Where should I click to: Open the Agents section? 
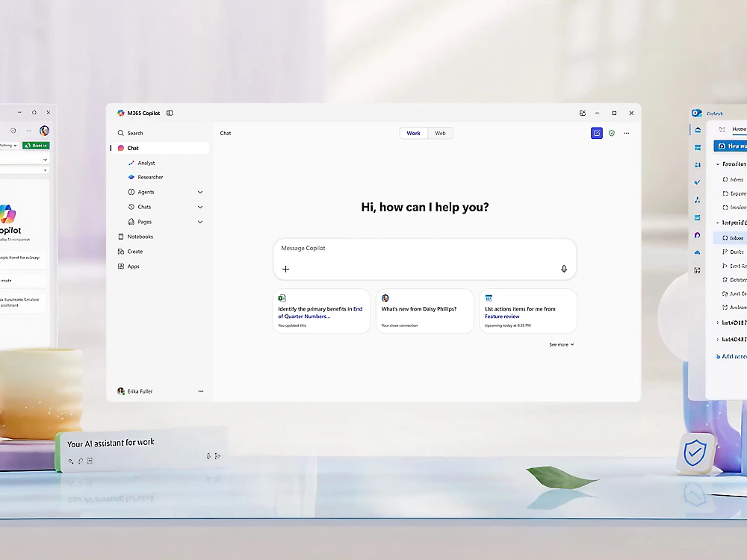141,192
